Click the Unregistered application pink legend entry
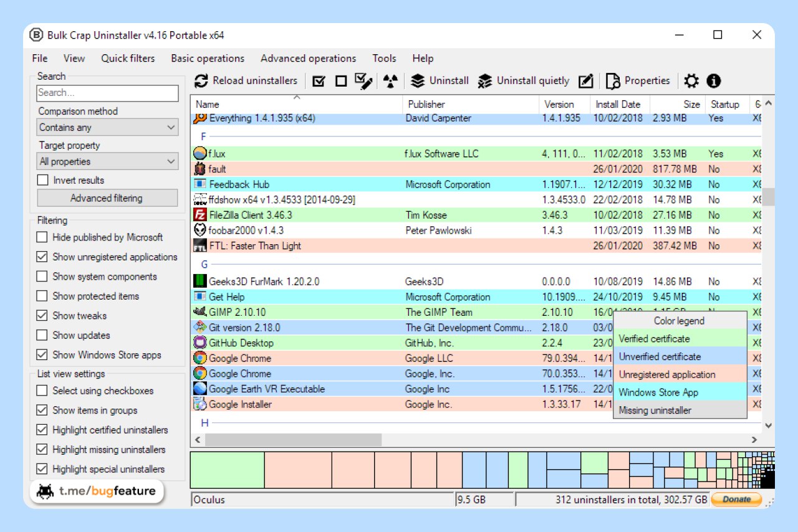 (x=680, y=374)
